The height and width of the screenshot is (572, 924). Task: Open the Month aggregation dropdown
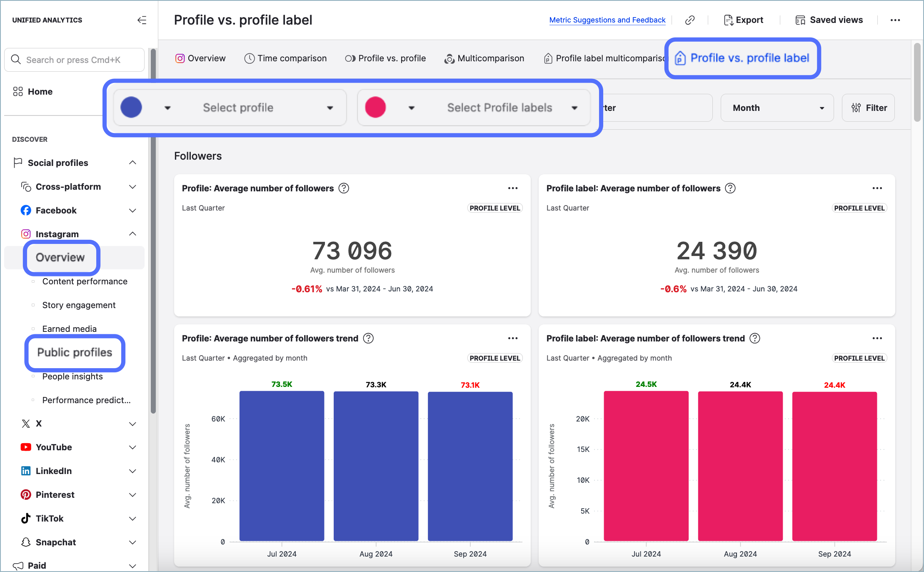[x=777, y=108]
